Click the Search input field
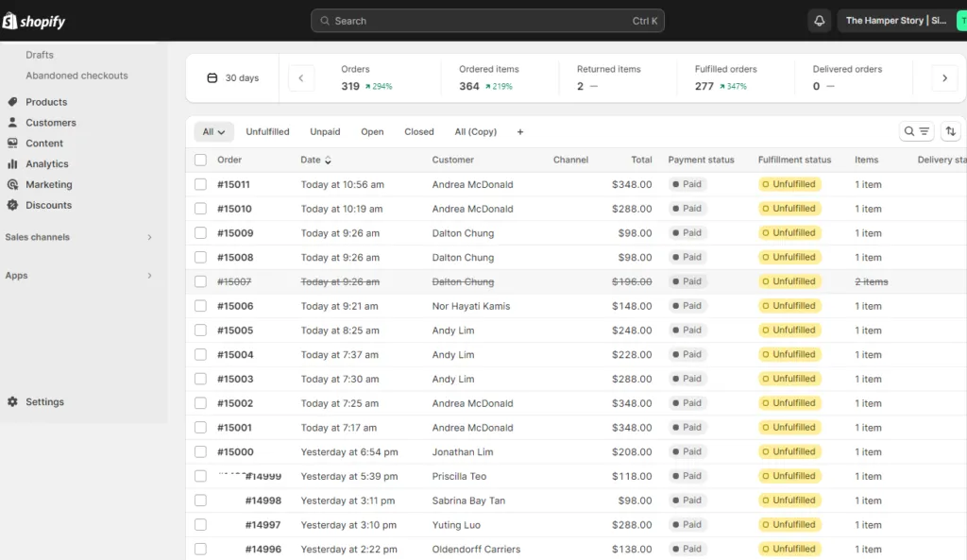The height and width of the screenshot is (560, 967). click(x=487, y=21)
